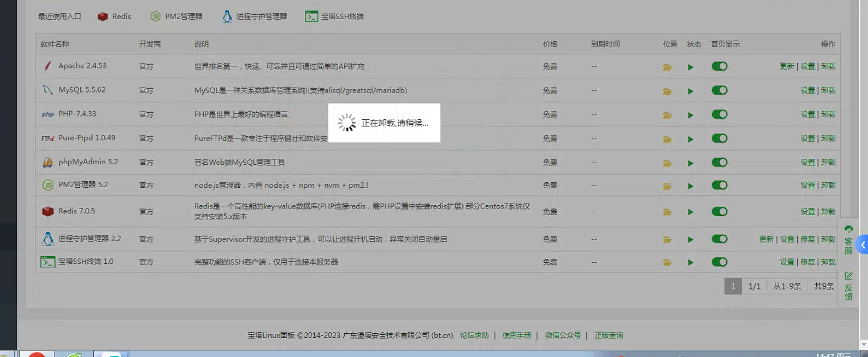Open folder location for PM2管理器 5.2
The image size is (868, 357).
667,186
